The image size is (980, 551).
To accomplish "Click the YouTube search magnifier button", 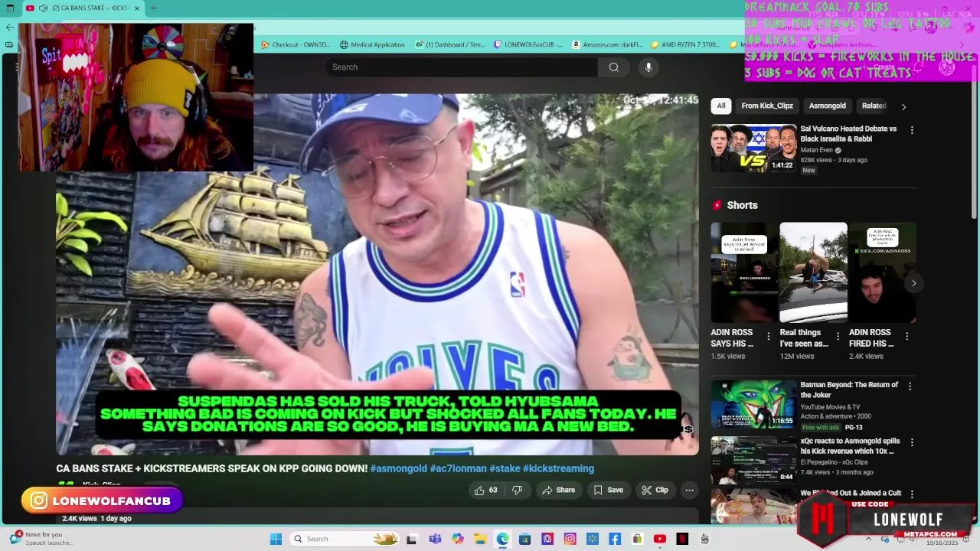I will pyautogui.click(x=614, y=67).
